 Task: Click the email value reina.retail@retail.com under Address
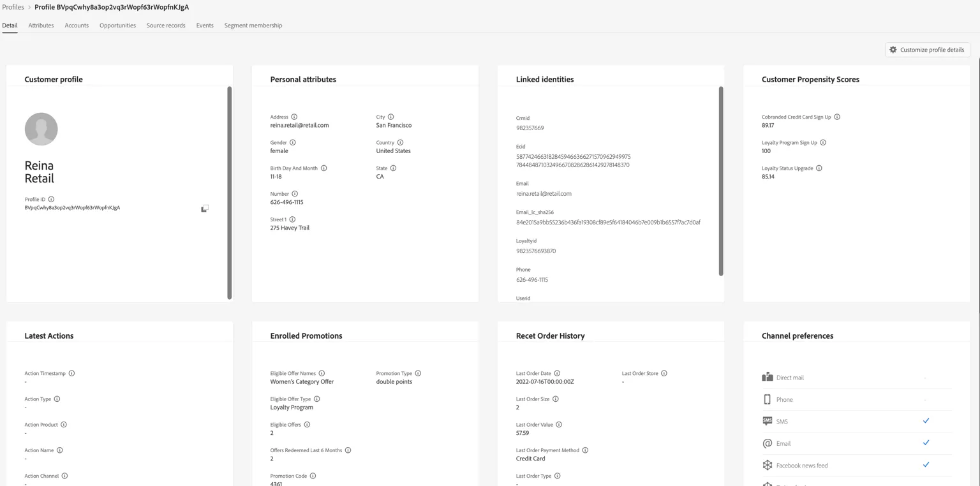[299, 126]
